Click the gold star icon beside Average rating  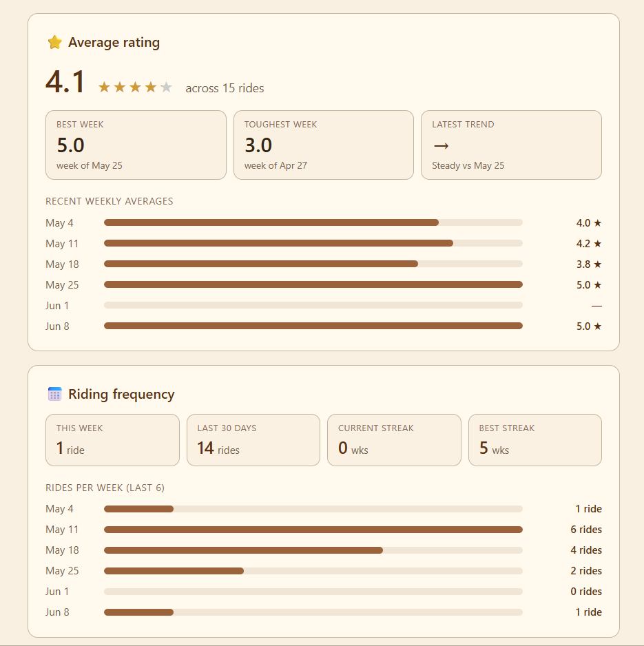[x=55, y=43]
